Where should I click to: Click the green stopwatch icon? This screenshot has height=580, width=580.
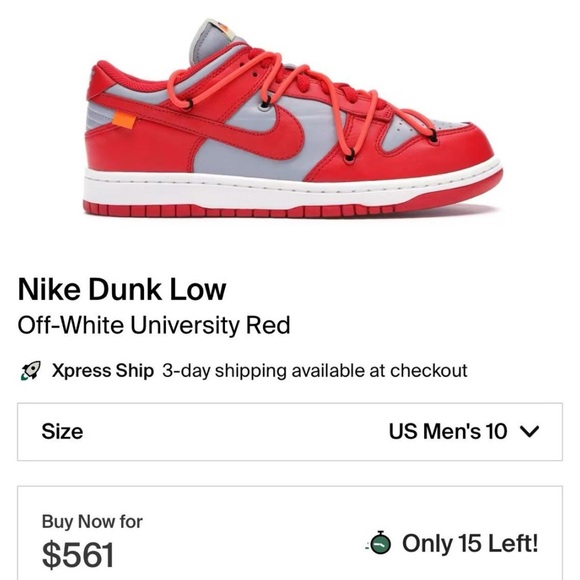[380, 543]
